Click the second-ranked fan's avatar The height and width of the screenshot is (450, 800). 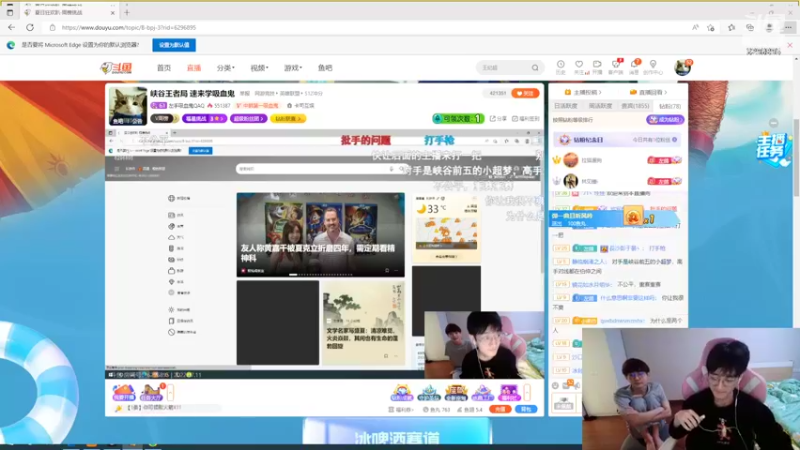coord(571,181)
